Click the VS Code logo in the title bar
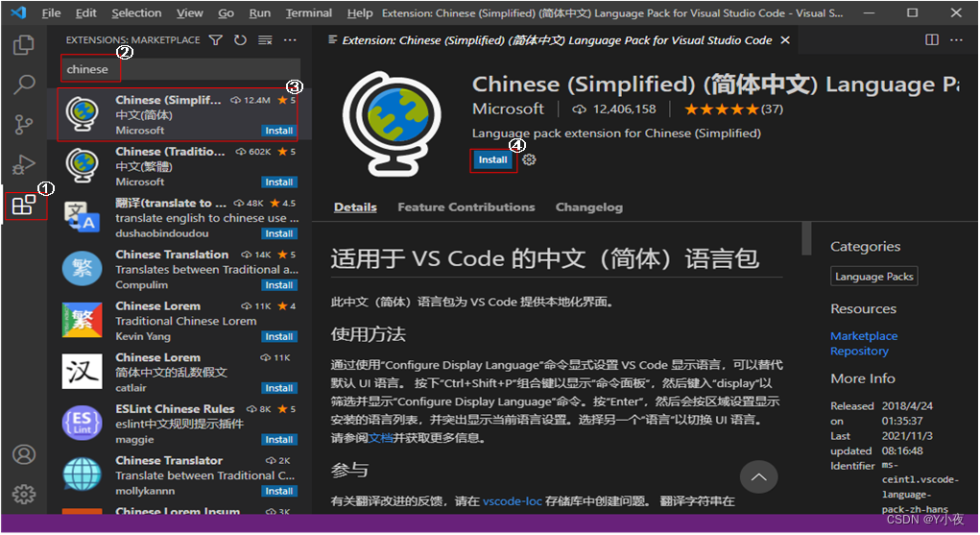 coord(19,12)
